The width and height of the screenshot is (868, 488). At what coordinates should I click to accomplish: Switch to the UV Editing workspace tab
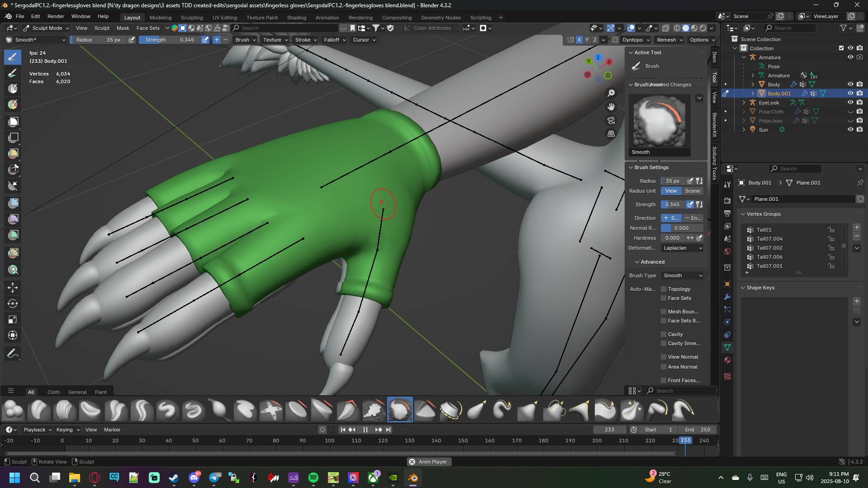(x=225, y=18)
